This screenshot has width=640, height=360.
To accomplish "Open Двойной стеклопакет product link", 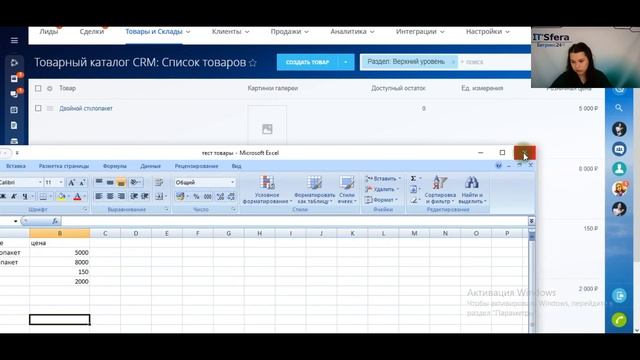I will 86,109.
